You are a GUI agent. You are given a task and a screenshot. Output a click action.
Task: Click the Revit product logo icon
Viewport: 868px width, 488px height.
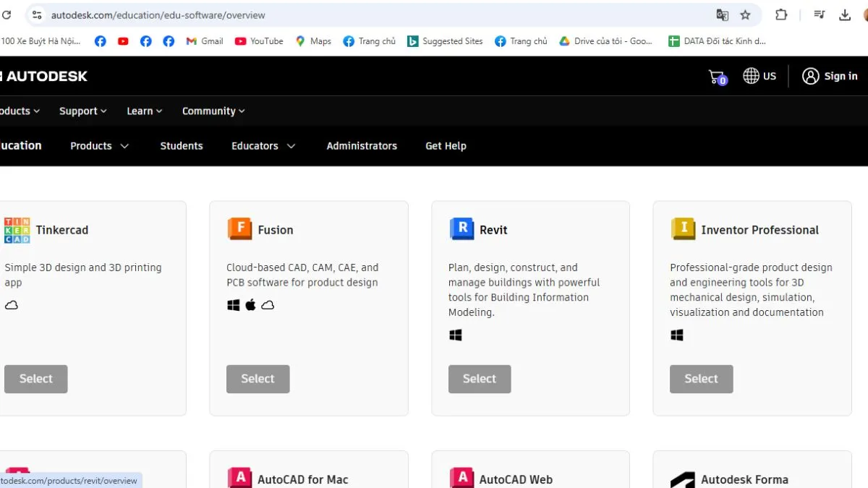click(x=461, y=229)
